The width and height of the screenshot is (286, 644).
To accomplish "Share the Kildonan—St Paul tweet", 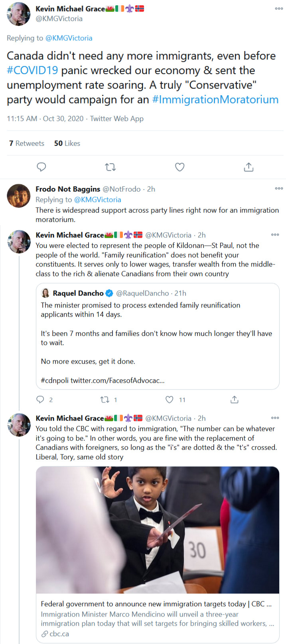I will tap(235, 399).
